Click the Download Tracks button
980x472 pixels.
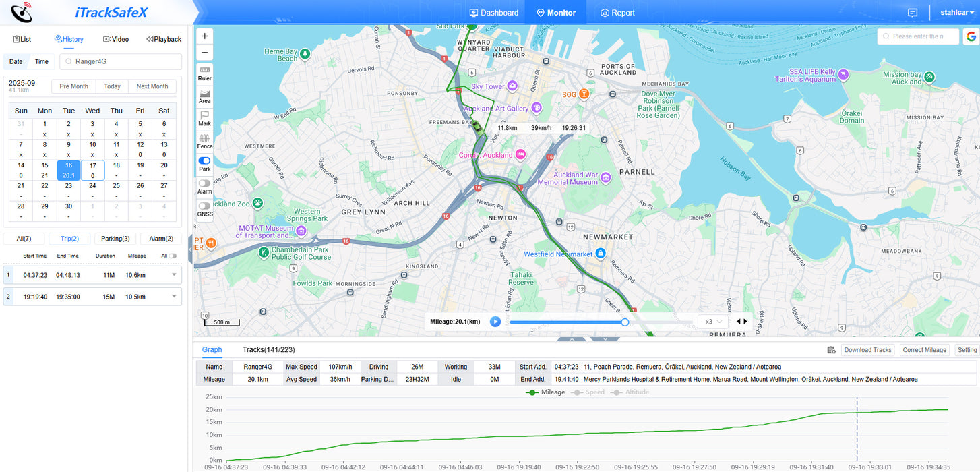pos(867,350)
